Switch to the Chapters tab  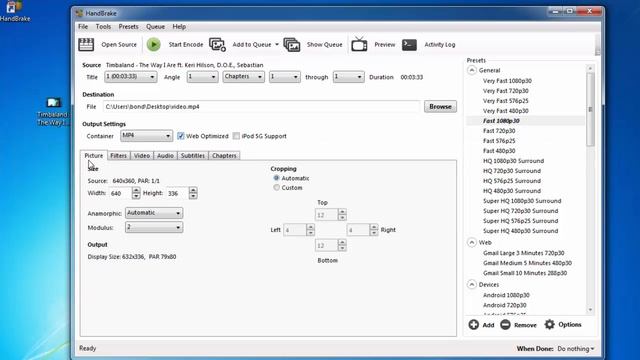tap(224, 156)
